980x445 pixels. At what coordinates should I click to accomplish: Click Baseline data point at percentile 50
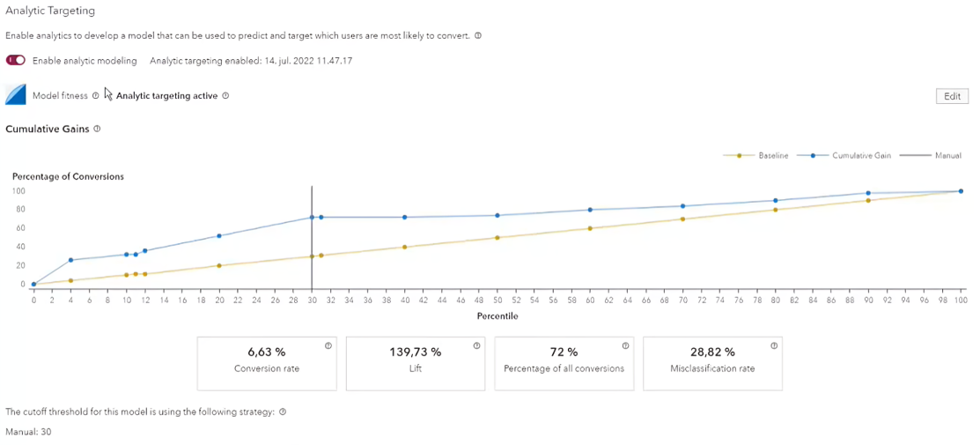[497, 238]
